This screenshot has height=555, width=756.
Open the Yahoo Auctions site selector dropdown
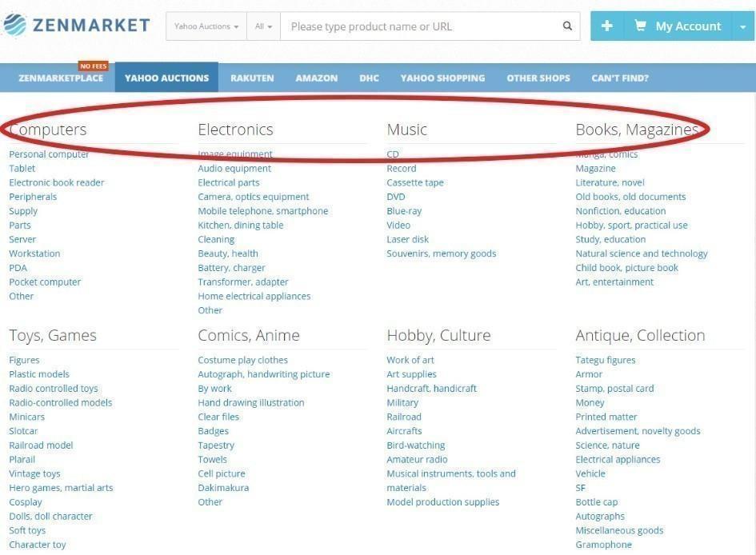[206, 26]
